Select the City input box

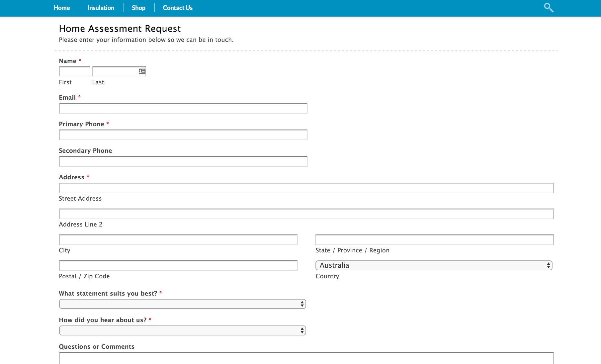coord(178,240)
